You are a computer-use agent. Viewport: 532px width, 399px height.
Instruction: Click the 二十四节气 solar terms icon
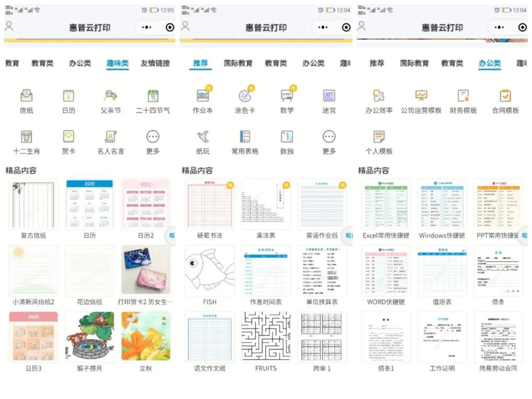pos(153,98)
